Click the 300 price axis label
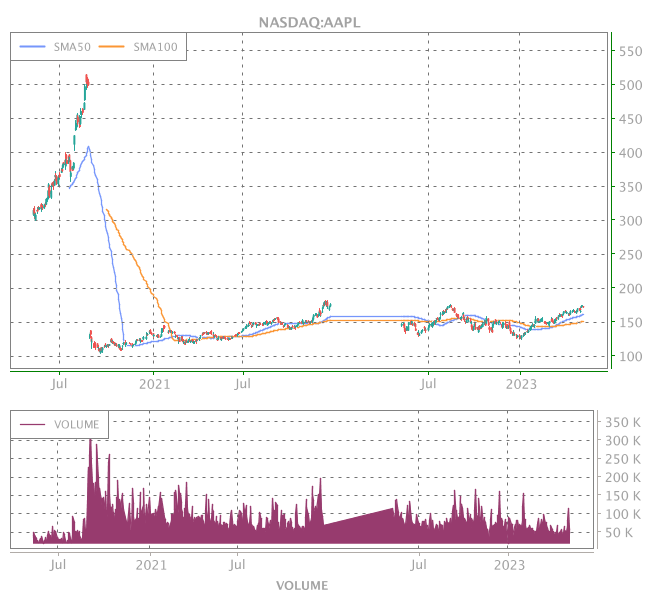Screen dimensions: 650x600 pyautogui.click(x=631, y=221)
